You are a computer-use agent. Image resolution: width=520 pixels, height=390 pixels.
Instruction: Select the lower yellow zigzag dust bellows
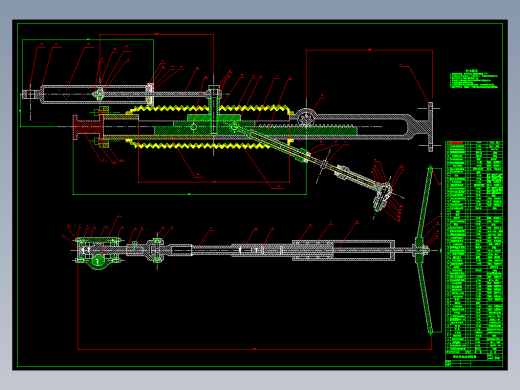click(211, 145)
